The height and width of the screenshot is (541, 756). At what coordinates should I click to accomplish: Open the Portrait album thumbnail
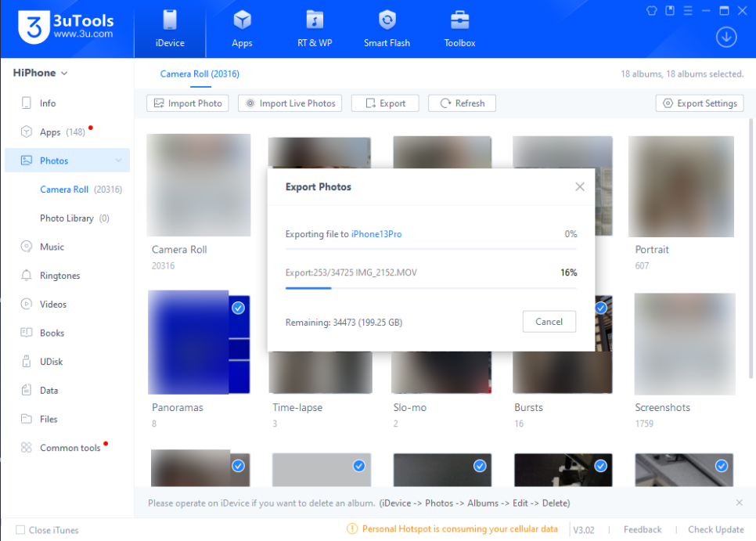682,186
